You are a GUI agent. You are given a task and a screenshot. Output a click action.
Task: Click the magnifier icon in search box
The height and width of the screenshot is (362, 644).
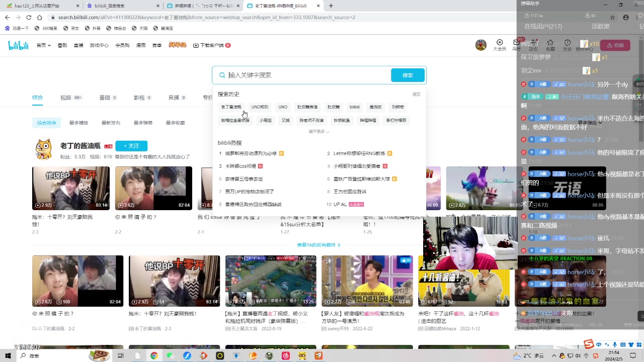point(222,75)
